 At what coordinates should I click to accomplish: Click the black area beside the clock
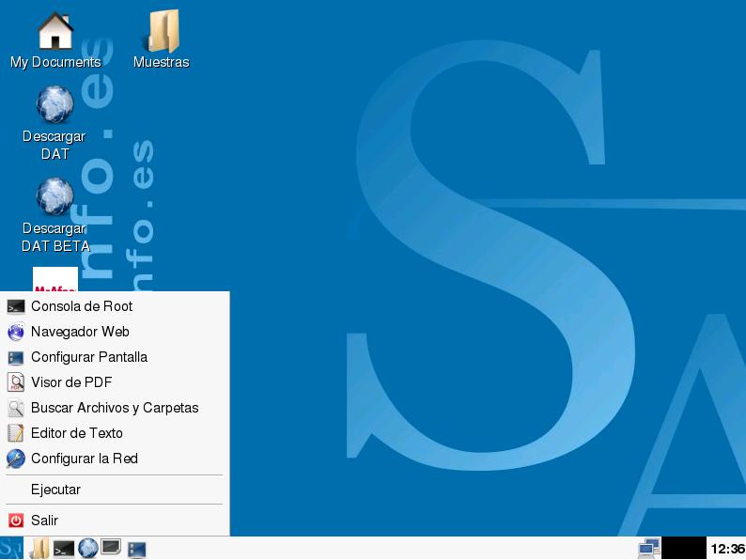(x=684, y=548)
